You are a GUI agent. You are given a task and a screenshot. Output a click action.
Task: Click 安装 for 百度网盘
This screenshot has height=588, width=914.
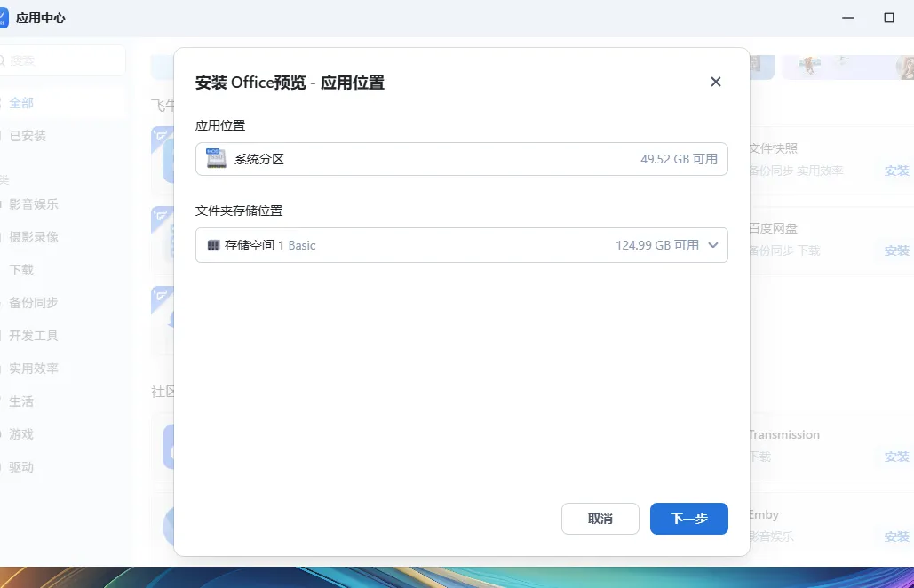pyautogui.click(x=896, y=250)
